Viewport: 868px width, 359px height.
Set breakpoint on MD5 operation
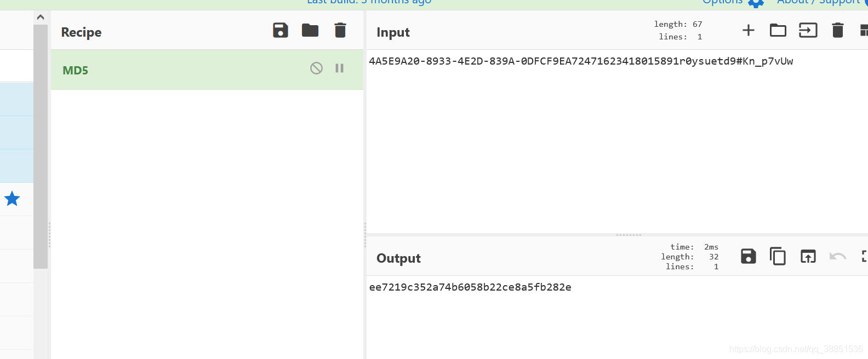(x=340, y=68)
